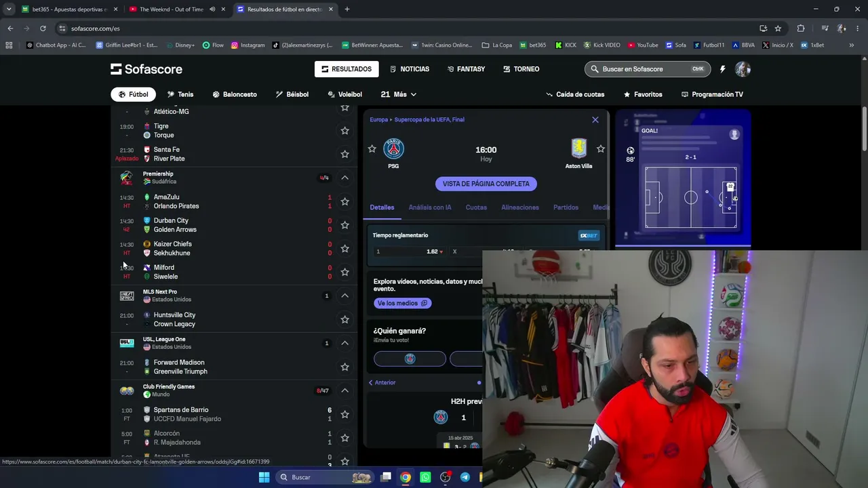Screen dimensions: 868x488
Task: Switch to the Partidos tab
Action: tap(566, 207)
